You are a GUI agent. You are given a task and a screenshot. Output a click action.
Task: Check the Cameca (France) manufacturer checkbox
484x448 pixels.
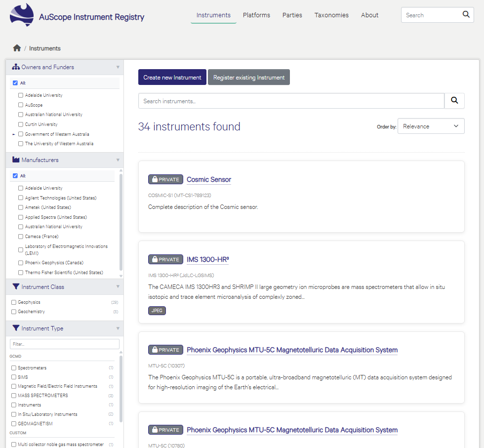(x=21, y=237)
